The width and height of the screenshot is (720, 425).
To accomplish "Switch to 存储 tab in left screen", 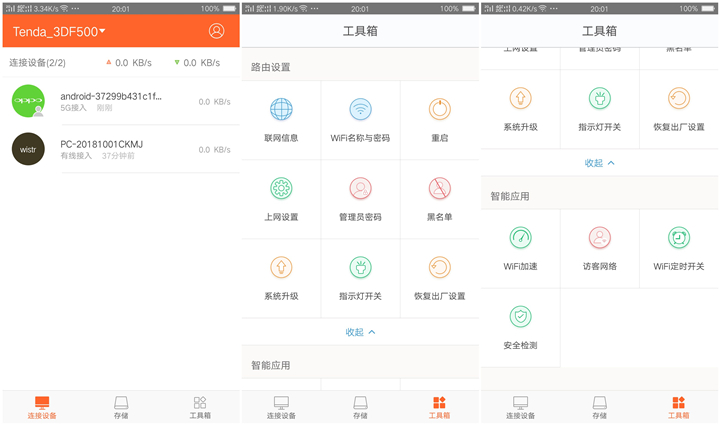I will [x=121, y=408].
